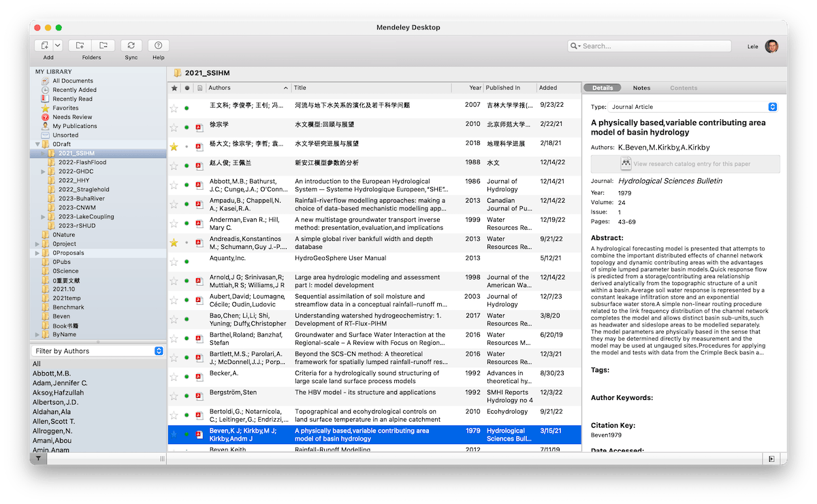Sort by the Title column header

click(x=372, y=88)
